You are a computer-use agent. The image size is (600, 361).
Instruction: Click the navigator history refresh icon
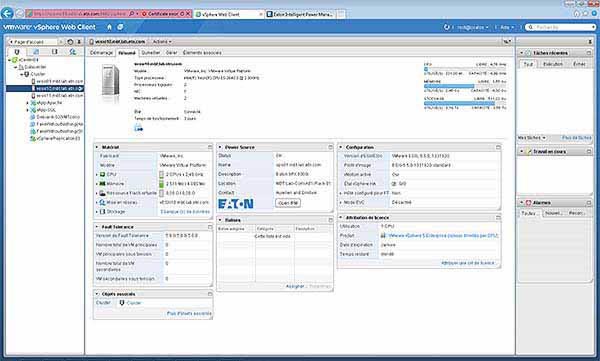point(70,41)
